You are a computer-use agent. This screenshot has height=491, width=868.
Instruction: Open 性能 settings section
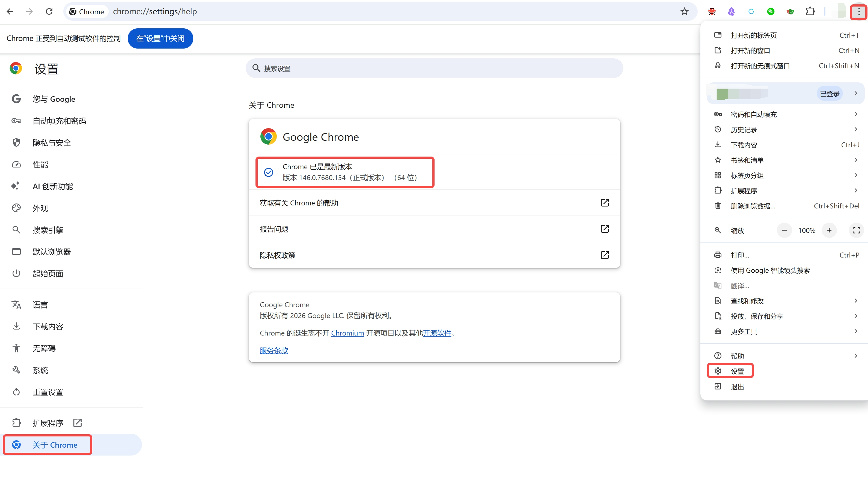pyautogui.click(x=72, y=164)
